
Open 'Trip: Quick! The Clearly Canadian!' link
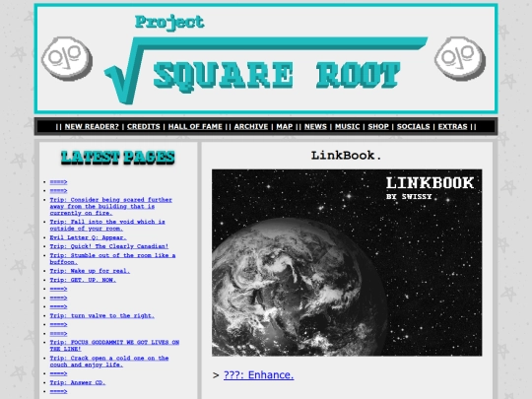(x=109, y=246)
